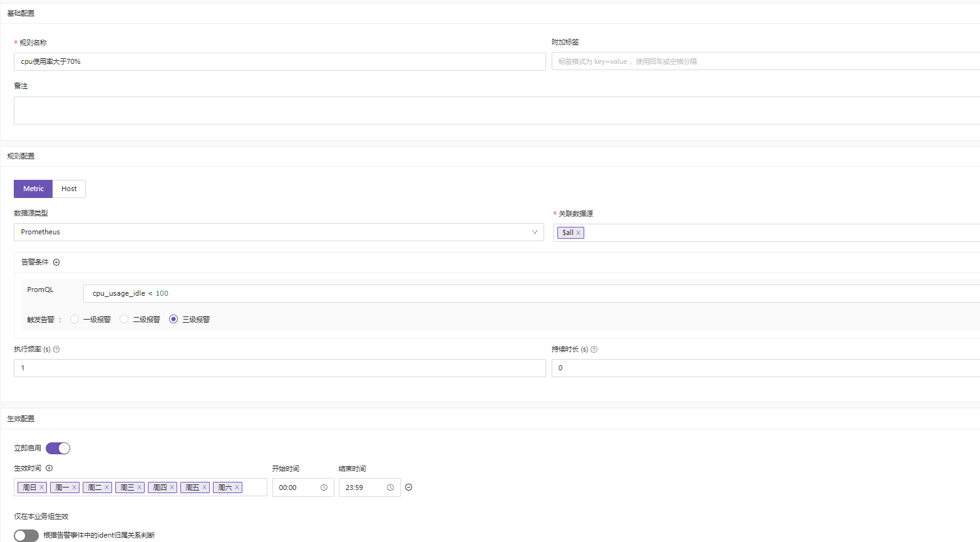Open the 数据源类型 Prometheus dropdown
Image resolution: width=980 pixels, height=542 pixels.
(x=279, y=232)
